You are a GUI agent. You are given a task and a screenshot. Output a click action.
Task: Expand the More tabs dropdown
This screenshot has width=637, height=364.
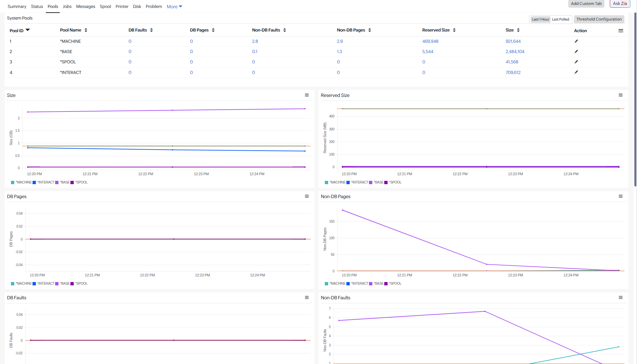point(174,7)
